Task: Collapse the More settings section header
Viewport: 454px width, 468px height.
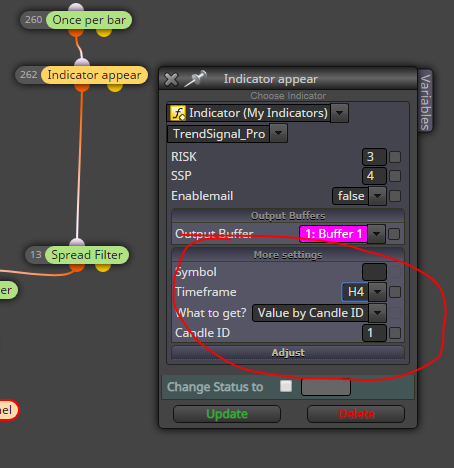Action: pyautogui.click(x=288, y=255)
